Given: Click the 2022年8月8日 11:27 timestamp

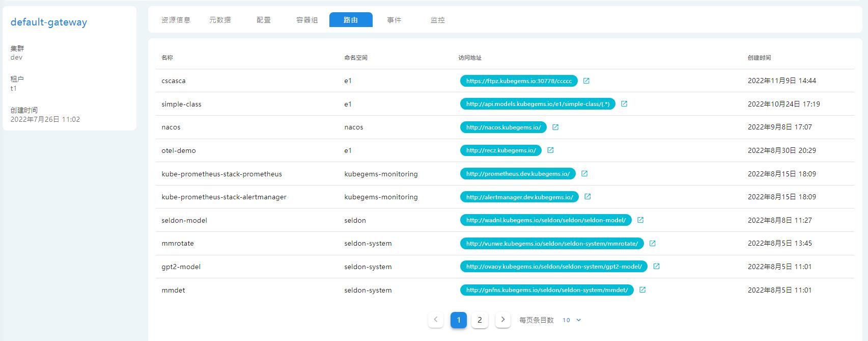Looking at the screenshot, I should (780, 220).
